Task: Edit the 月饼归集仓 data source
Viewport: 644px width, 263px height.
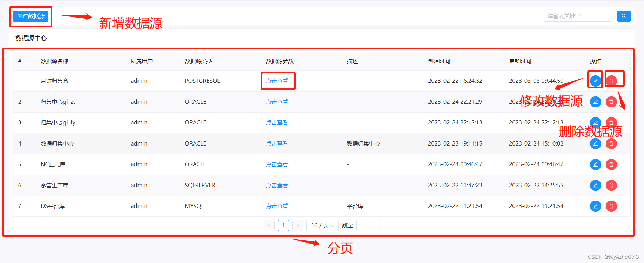Action: (x=595, y=81)
